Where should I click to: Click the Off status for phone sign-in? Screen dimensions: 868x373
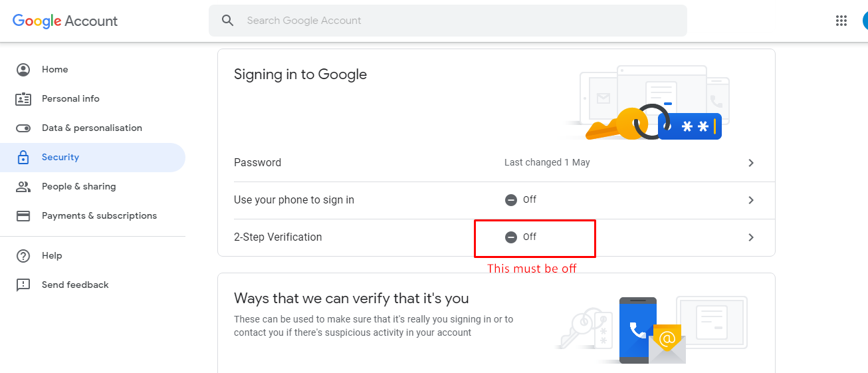point(521,200)
